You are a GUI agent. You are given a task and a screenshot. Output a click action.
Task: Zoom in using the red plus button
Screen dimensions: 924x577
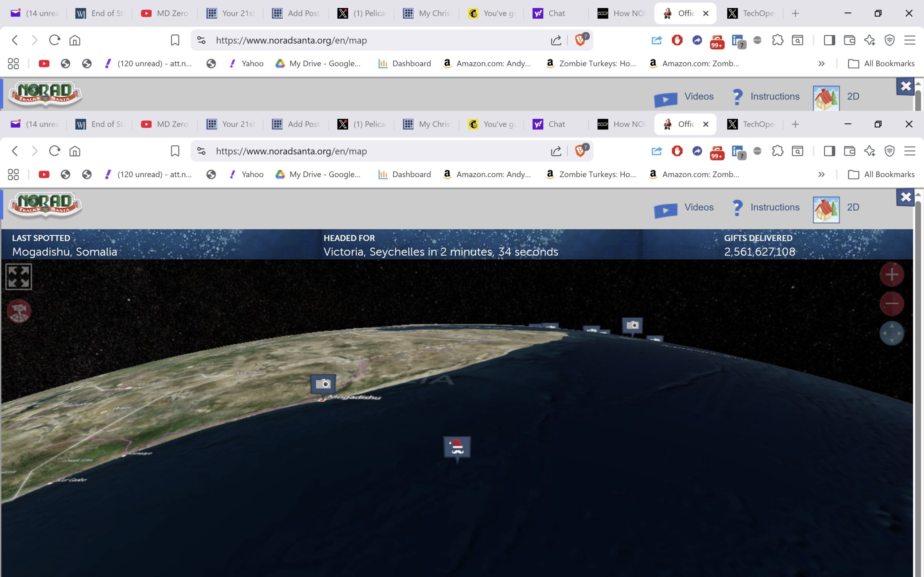[x=892, y=274]
